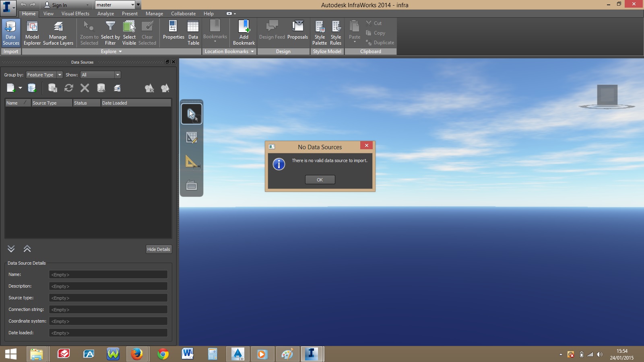This screenshot has width=644, height=362.
Task: Switch to Analyze tab
Action: pos(105,14)
